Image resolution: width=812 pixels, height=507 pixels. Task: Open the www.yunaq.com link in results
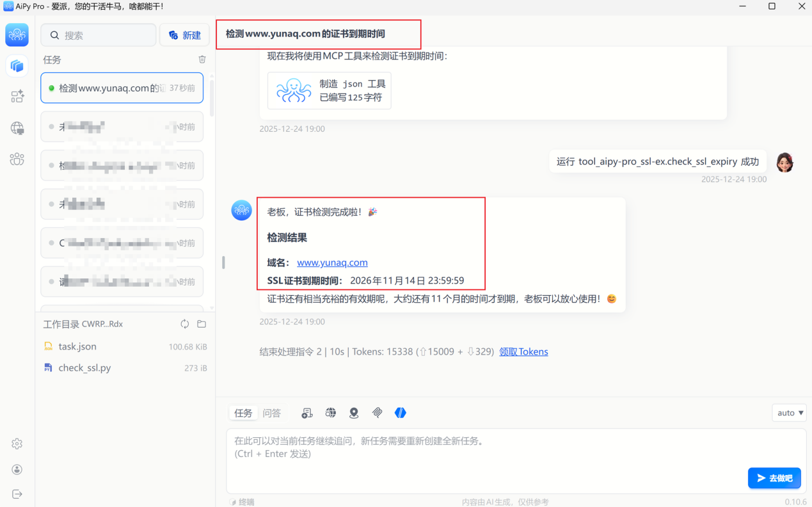click(x=332, y=262)
